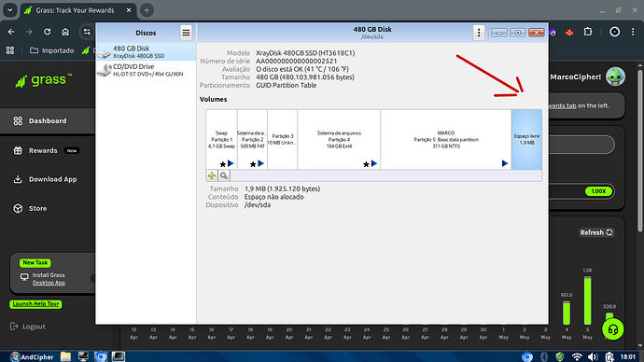Click the play arrow on Partição 2
The image size is (644, 362).
point(260,163)
